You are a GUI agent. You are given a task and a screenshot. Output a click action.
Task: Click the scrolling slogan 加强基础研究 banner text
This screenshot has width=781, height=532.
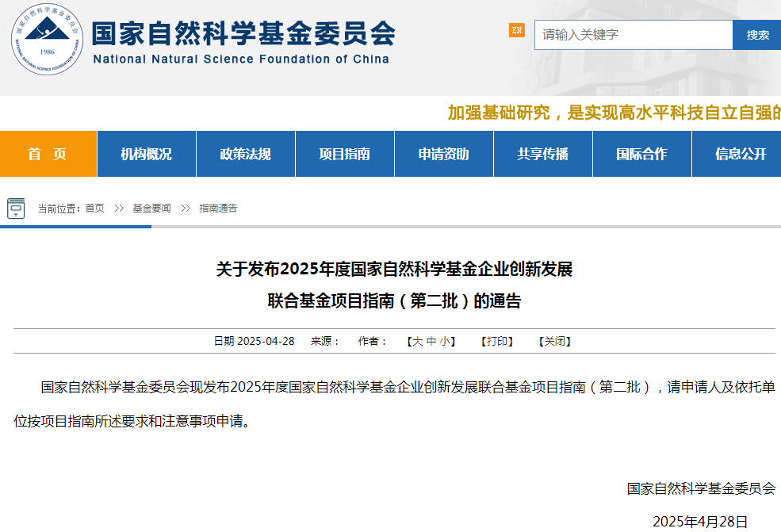click(614, 113)
